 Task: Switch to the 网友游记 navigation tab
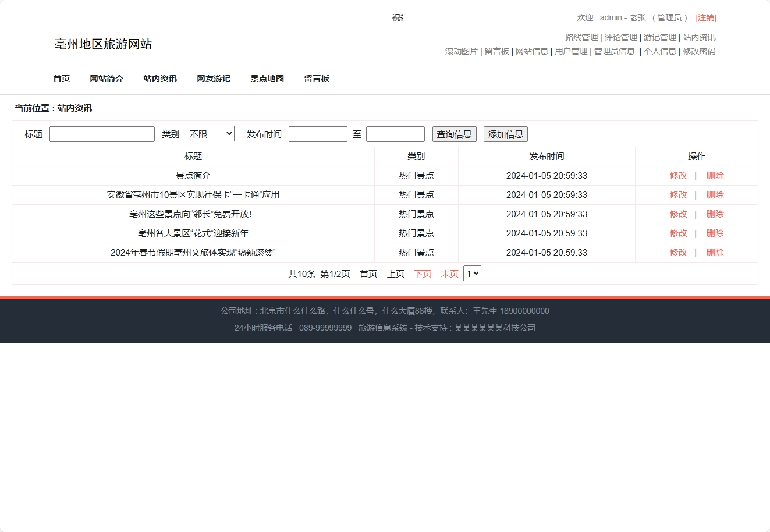[214, 79]
